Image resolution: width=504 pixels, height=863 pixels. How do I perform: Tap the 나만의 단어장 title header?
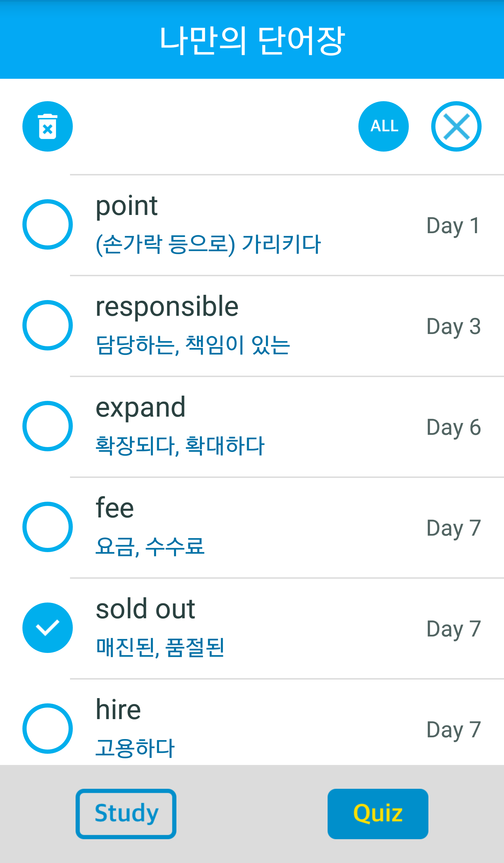[252, 41]
